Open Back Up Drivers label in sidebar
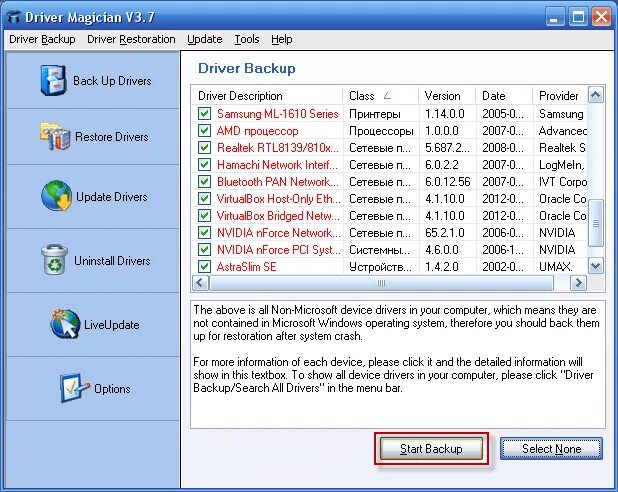Screen dimensions: 618x492 coord(112,81)
